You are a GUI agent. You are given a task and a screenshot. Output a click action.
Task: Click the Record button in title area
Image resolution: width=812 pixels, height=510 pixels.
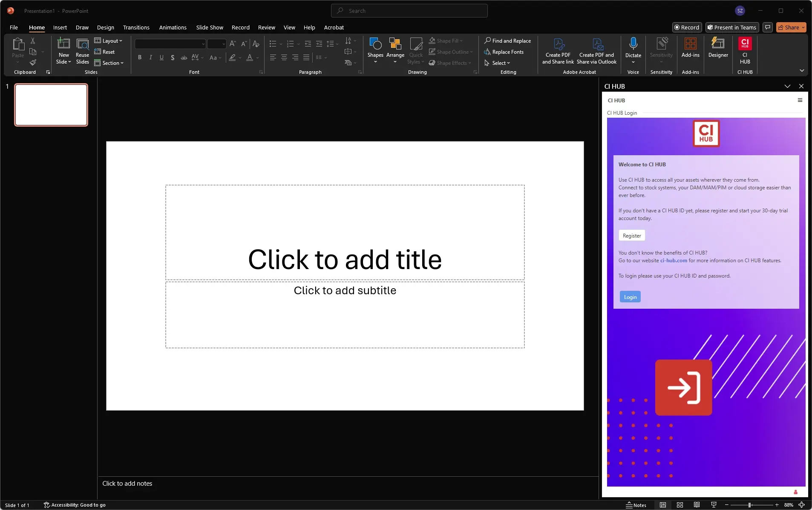point(687,27)
